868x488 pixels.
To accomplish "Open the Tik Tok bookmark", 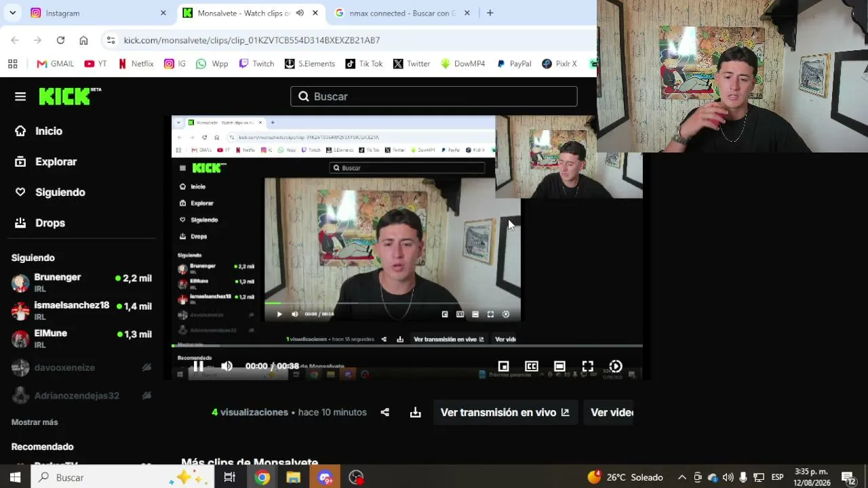I will (364, 64).
